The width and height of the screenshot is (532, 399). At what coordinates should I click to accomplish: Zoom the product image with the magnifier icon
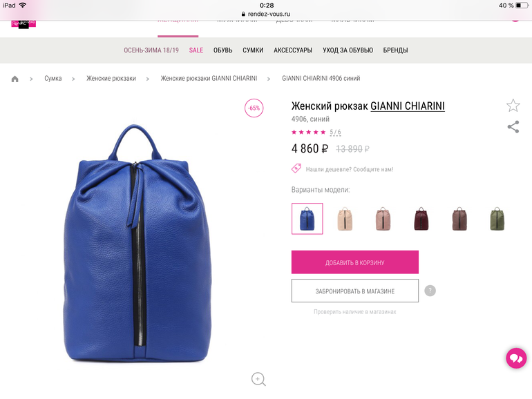(x=258, y=379)
